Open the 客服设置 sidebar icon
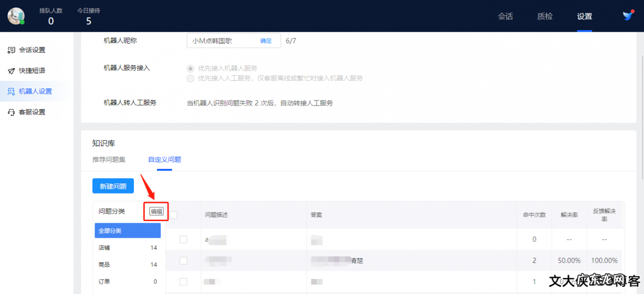This screenshot has width=644, height=294. click(x=11, y=112)
